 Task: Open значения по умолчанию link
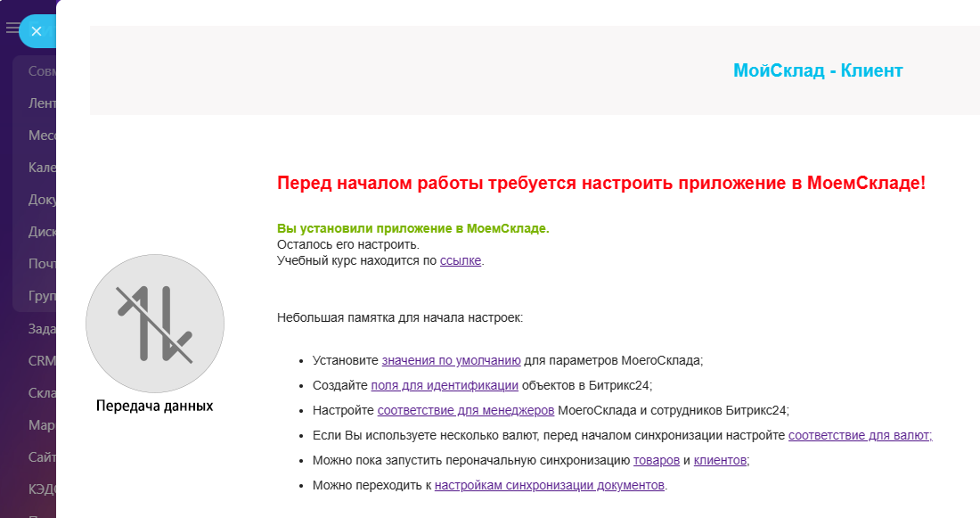452,360
